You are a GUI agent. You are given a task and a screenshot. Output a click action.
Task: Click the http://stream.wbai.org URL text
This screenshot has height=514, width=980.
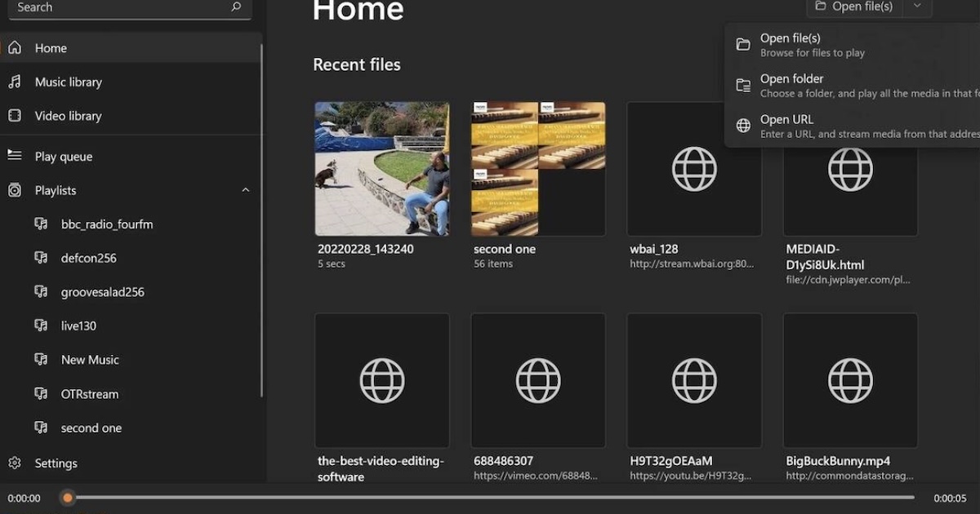(x=693, y=264)
